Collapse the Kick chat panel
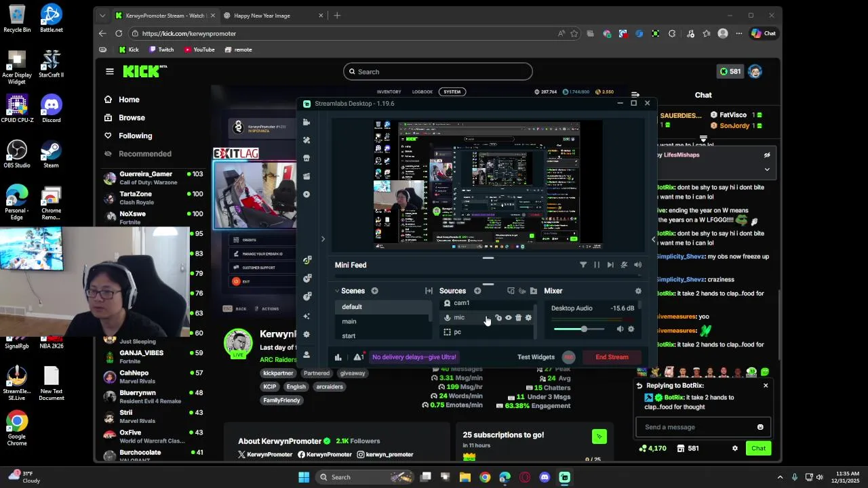 635,95
